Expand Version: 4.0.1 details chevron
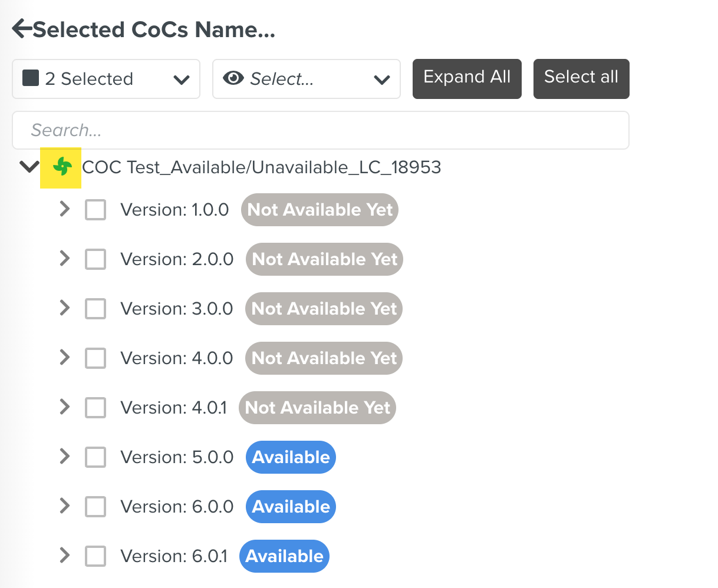The height and width of the screenshot is (588, 718). pos(65,407)
